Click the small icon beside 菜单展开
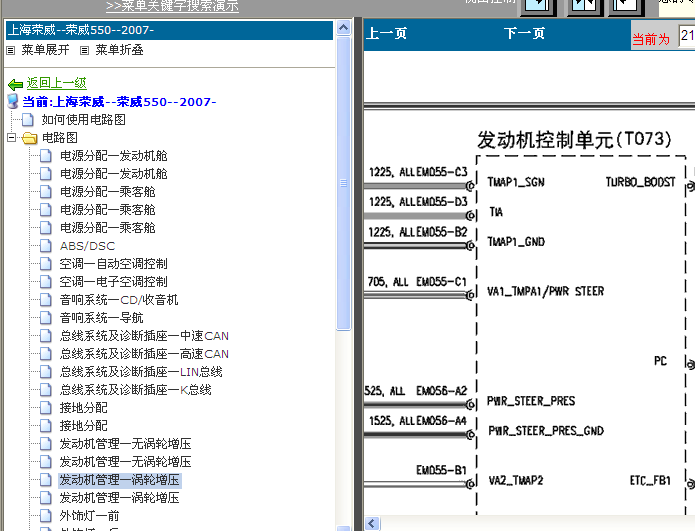Screen dimensions: 695x531 coord(11,50)
